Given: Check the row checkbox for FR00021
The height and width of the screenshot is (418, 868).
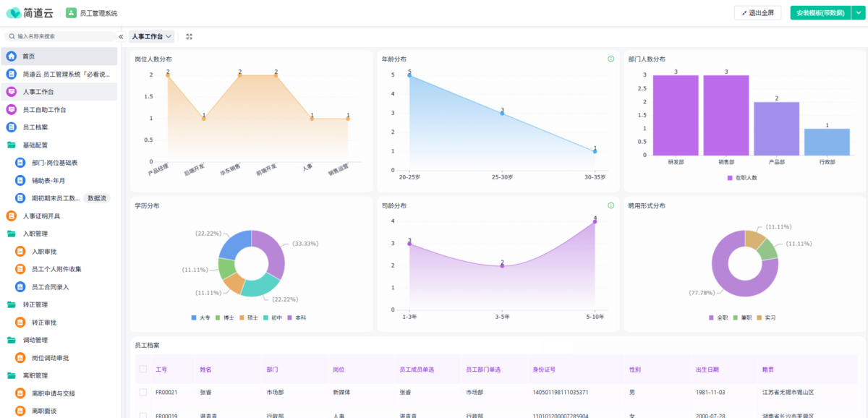Looking at the screenshot, I should [142, 393].
